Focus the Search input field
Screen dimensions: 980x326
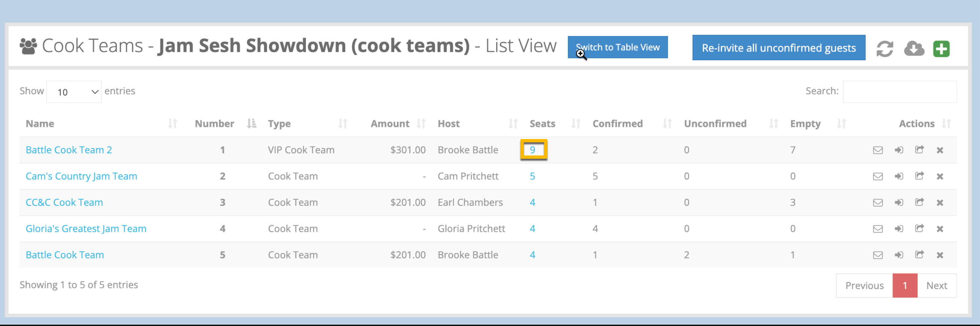(x=900, y=92)
